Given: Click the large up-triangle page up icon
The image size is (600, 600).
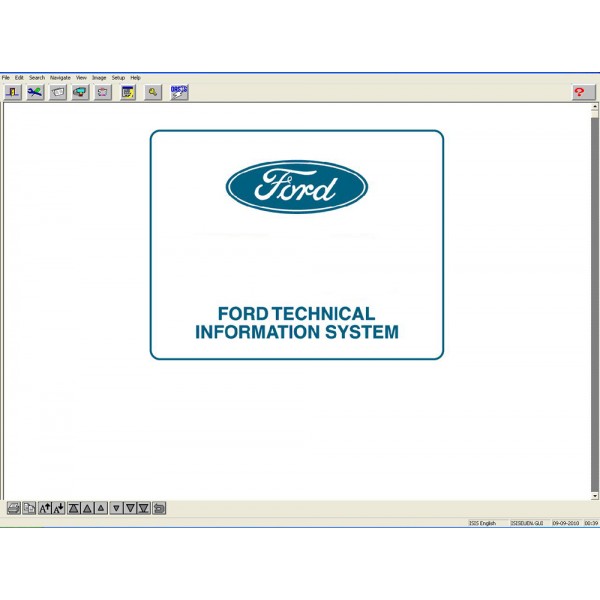Looking at the screenshot, I should 87,508.
